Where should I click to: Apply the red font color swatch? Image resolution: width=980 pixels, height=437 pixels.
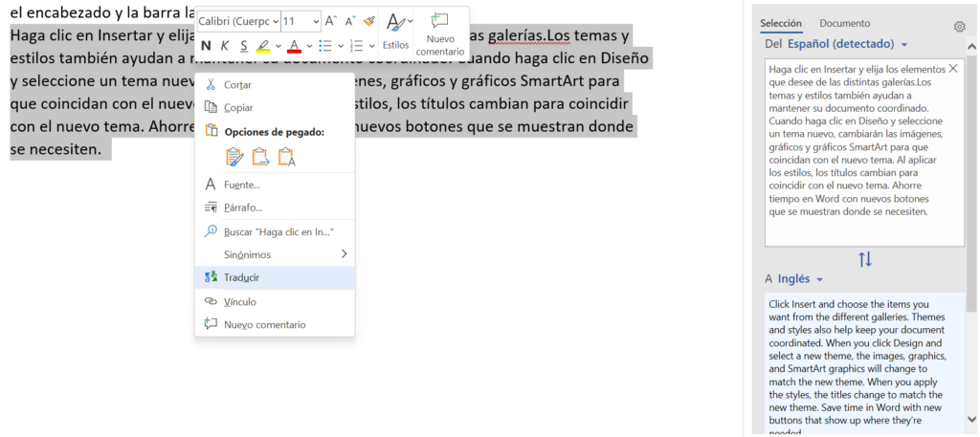(293, 46)
